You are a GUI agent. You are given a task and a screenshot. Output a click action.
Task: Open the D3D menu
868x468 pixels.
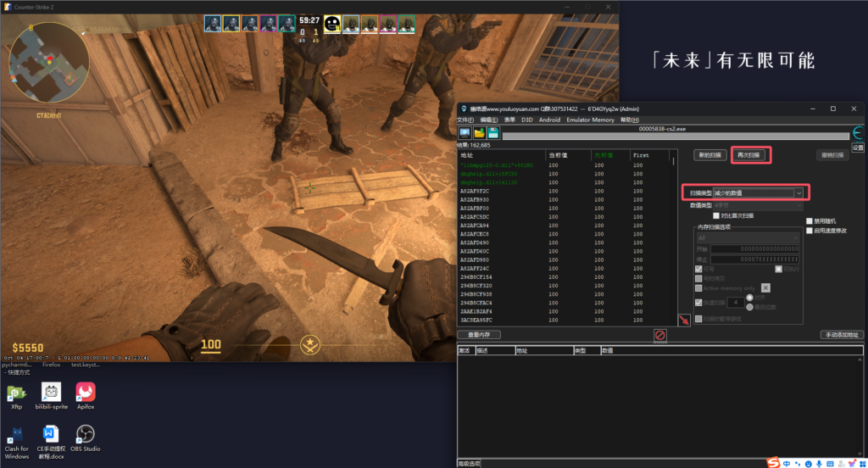[527, 120]
